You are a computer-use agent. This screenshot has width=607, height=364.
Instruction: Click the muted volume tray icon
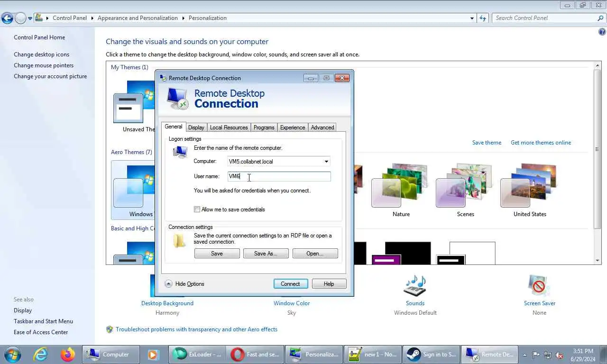point(559,355)
